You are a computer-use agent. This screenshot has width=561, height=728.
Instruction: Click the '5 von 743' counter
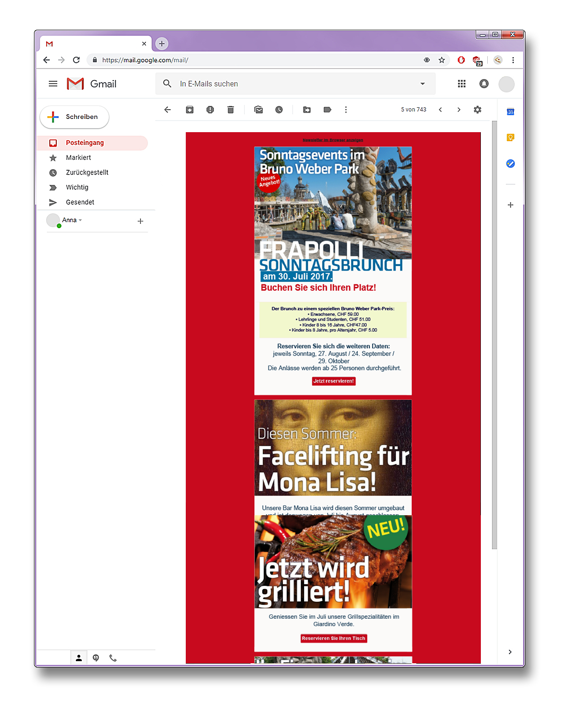click(x=413, y=110)
